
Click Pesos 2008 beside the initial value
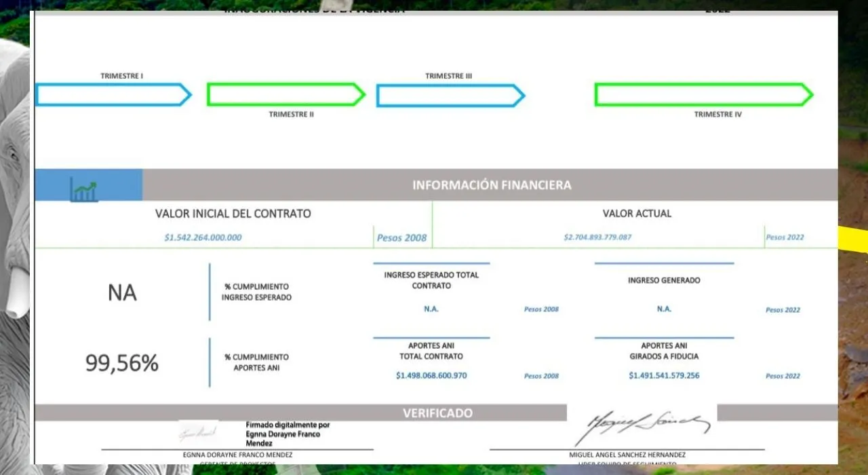pyautogui.click(x=402, y=237)
